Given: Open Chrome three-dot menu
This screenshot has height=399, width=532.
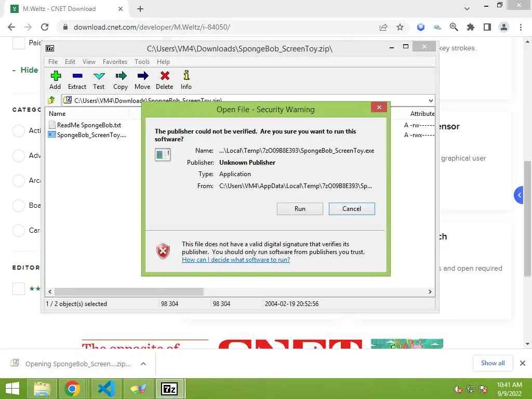Looking at the screenshot, I should tap(521, 27).
